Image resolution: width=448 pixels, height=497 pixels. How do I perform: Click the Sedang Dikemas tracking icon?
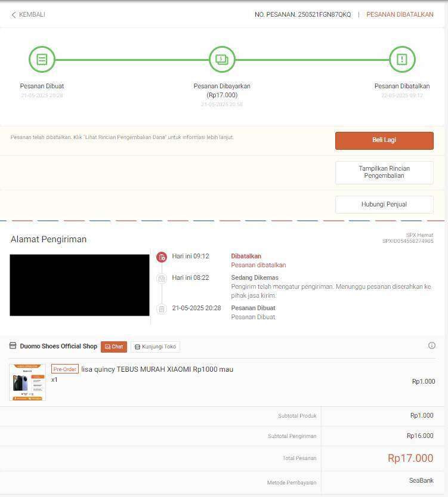pos(162,279)
